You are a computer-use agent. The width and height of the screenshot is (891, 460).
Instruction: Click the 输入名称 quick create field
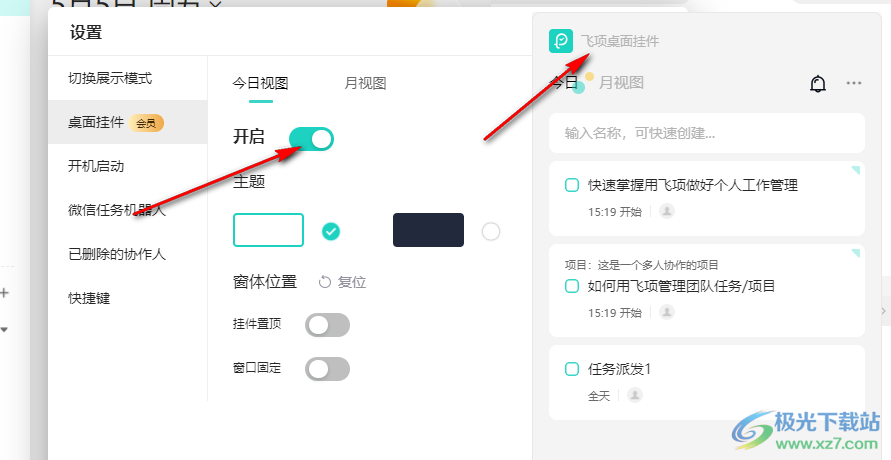[x=706, y=133]
